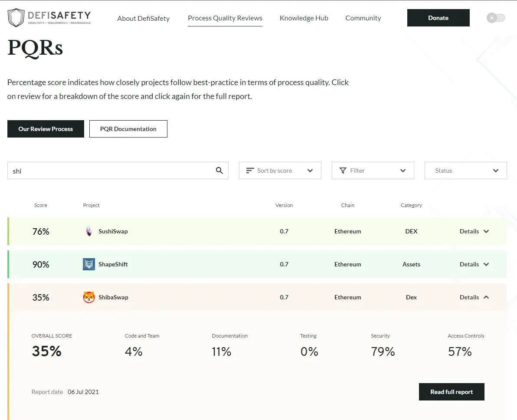Open About DefiSafety menu
Image resolution: width=517 pixels, height=420 pixels.
[x=144, y=19]
